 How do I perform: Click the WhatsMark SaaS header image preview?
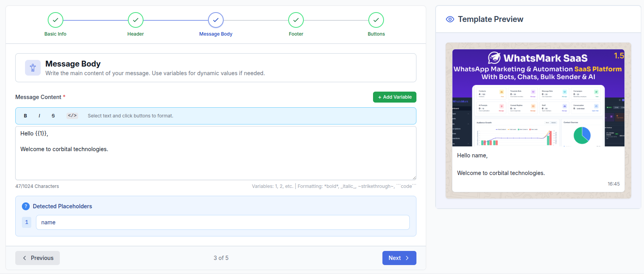538,98
